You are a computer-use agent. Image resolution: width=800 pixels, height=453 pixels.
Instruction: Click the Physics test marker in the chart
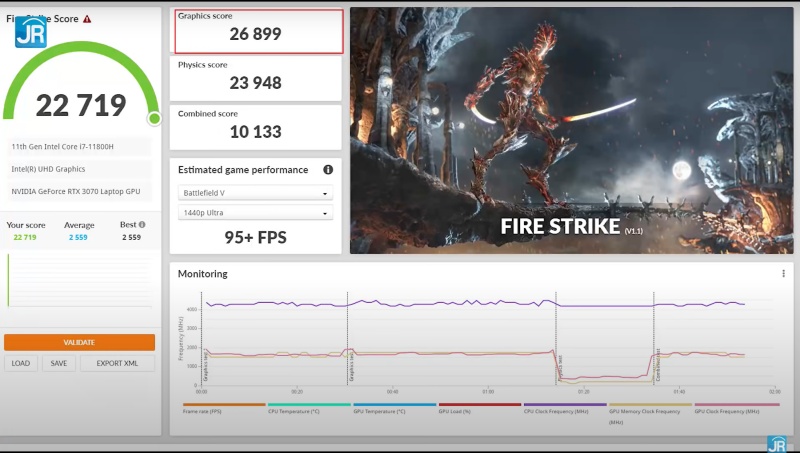tap(560, 369)
